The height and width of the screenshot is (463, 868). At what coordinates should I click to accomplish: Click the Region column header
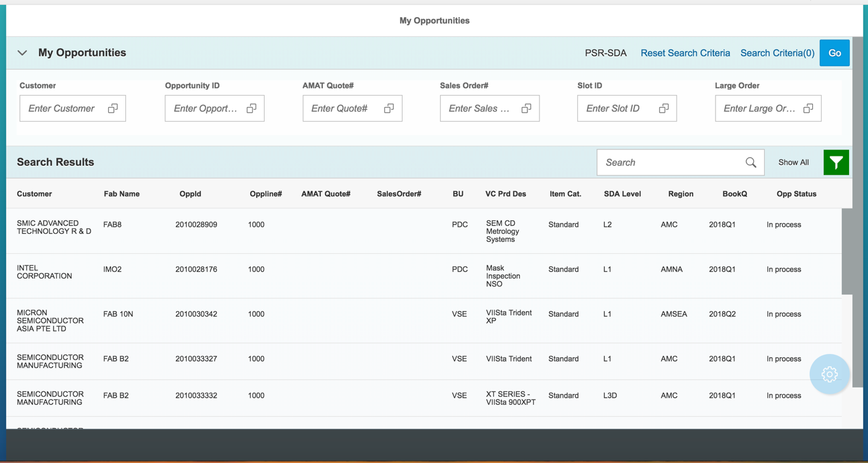(x=681, y=194)
